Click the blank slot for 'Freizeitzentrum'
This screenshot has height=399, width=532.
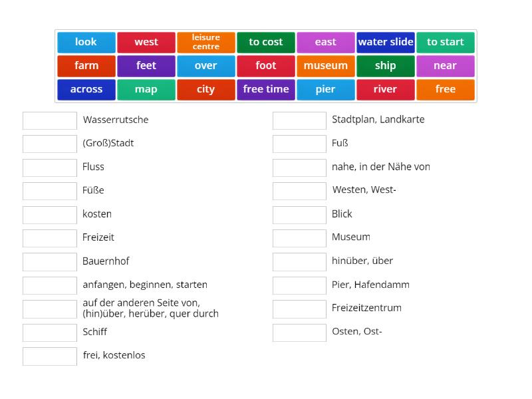[299, 309]
